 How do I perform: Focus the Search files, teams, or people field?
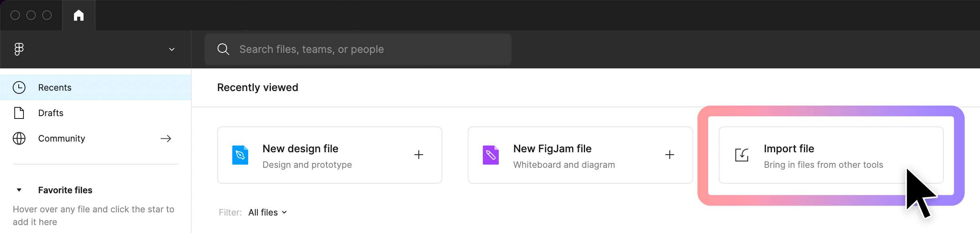click(358, 49)
